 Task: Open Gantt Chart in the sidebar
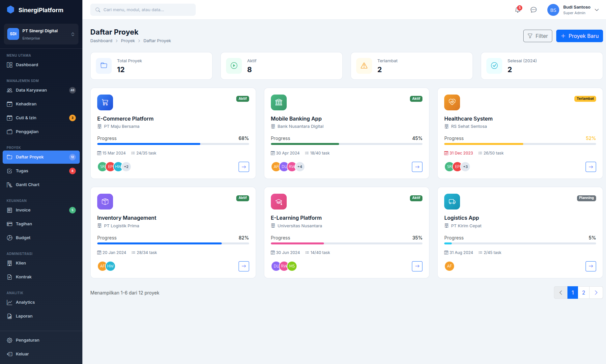pos(28,185)
